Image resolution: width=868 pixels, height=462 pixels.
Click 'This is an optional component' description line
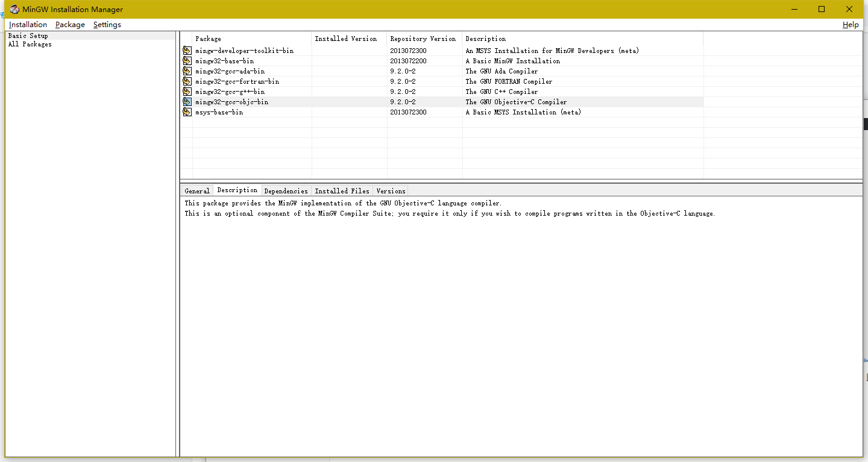tap(450, 213)
